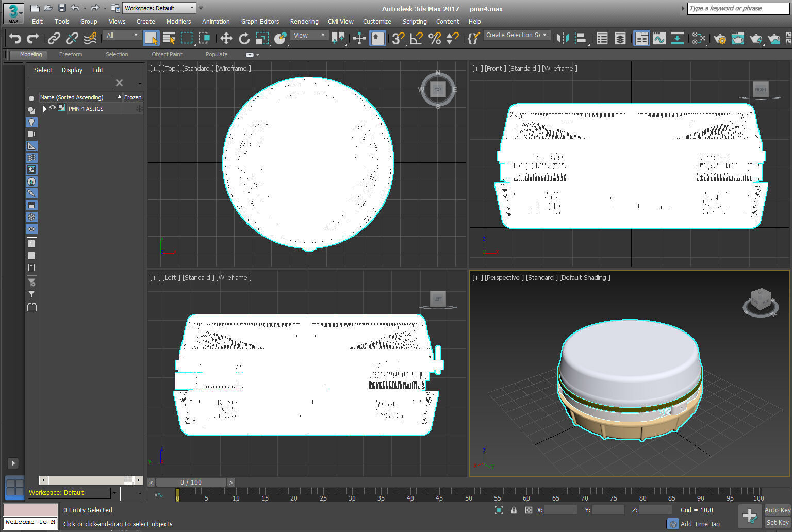The width and height of the screenshot is (792, 532).
Task: Open the Render Setup teapot icon
Action: [719, 39]
